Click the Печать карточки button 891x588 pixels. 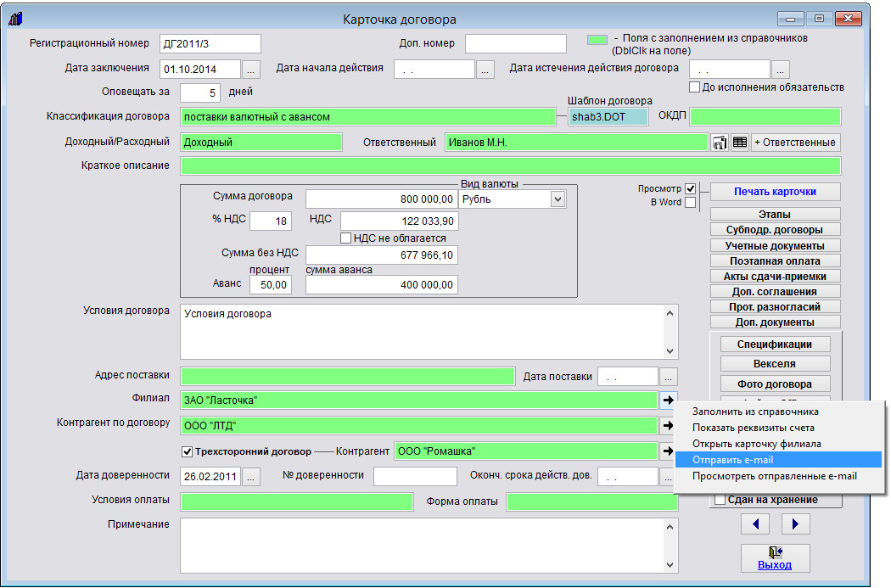coord(775,192)
